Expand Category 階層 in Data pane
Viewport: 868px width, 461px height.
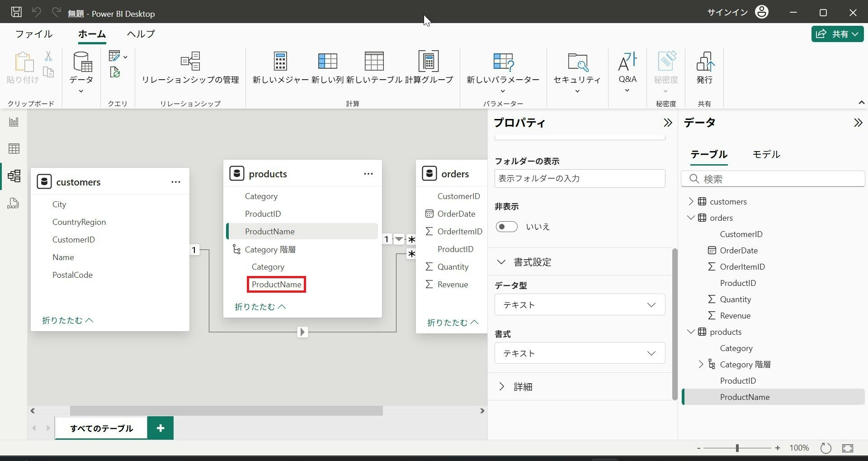[701, 364]
